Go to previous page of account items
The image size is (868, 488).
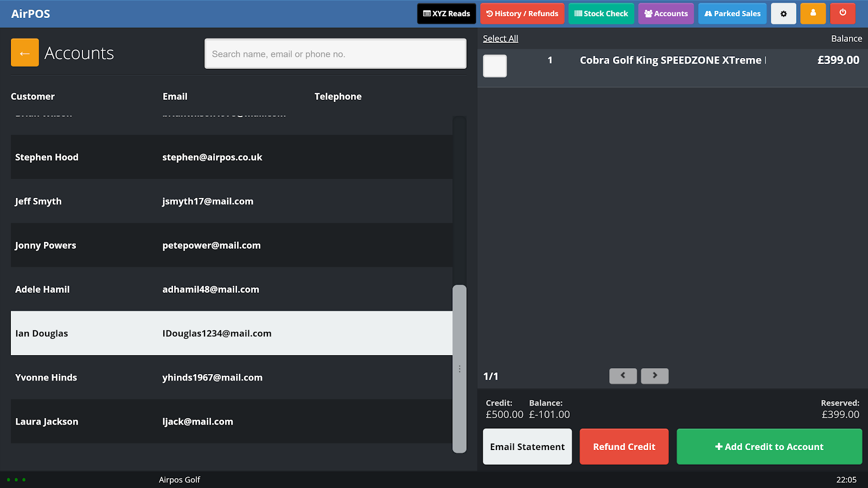[623, 376]
